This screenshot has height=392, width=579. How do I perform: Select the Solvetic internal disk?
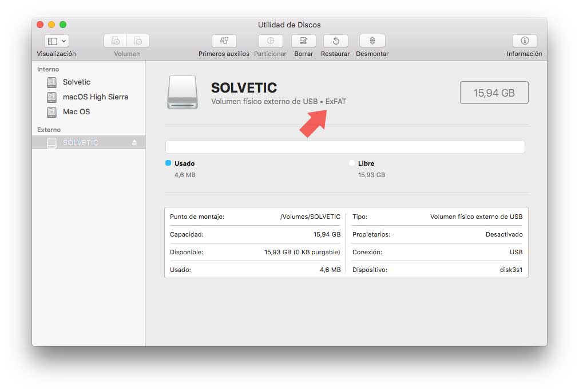89,82
